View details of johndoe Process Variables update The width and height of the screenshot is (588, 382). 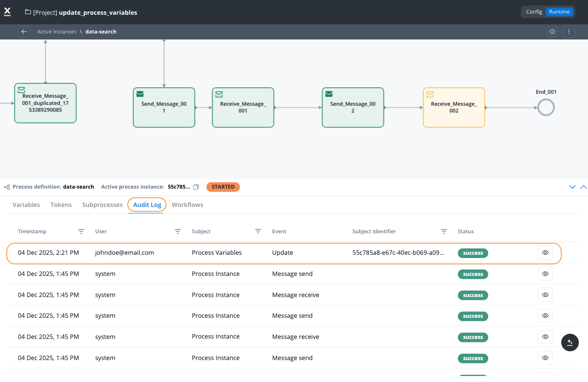pos(545,253)
